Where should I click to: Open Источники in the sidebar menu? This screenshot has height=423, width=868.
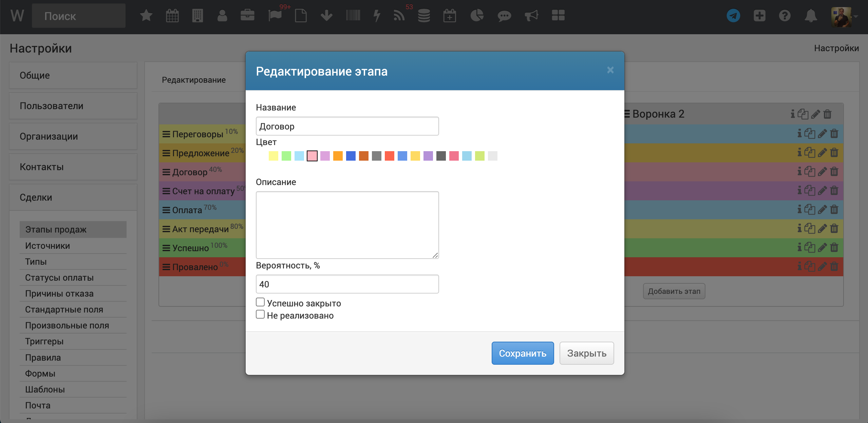[x=48, y=246]
